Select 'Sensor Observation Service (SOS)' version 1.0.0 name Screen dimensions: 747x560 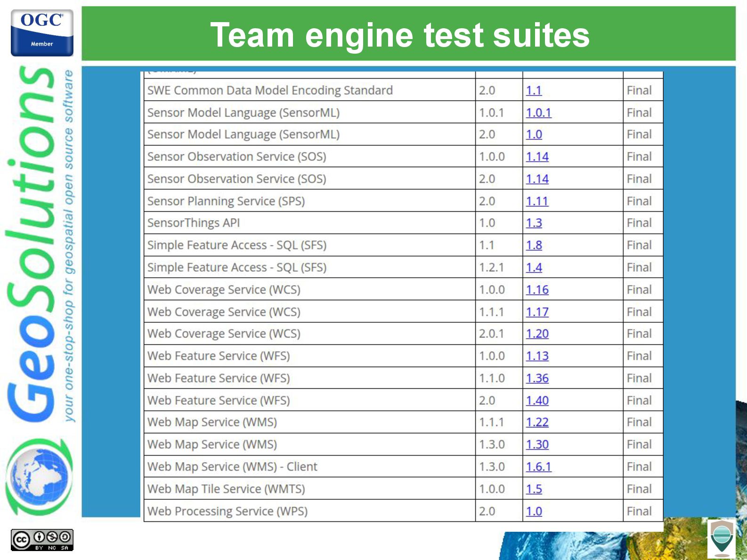click(237, 157)
